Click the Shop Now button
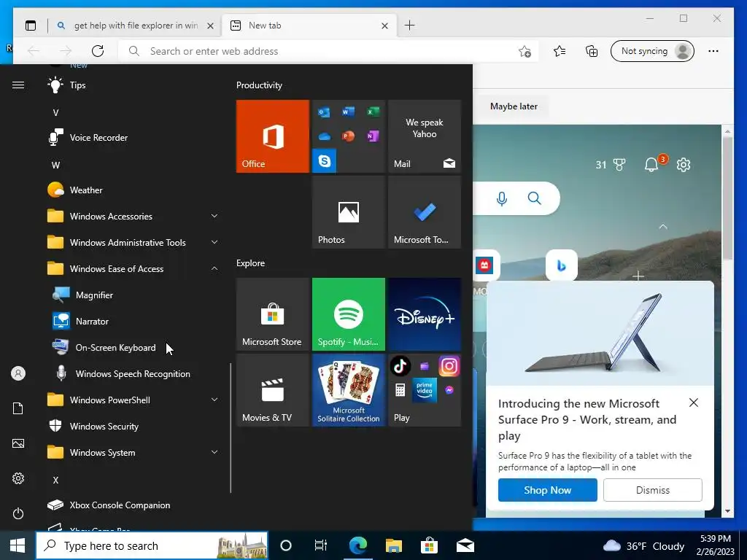Viewport: 747px width, 560px height. [547, 490]
